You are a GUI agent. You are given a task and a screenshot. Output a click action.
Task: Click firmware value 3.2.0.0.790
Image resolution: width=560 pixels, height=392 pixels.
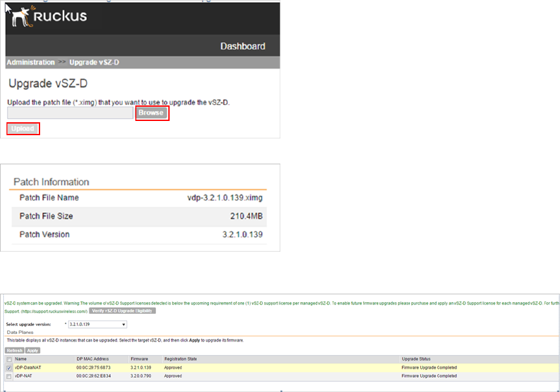(140, 376)
